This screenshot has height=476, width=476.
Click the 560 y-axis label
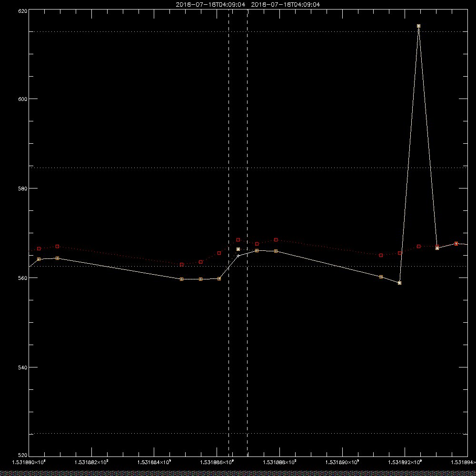pos(23,278)
